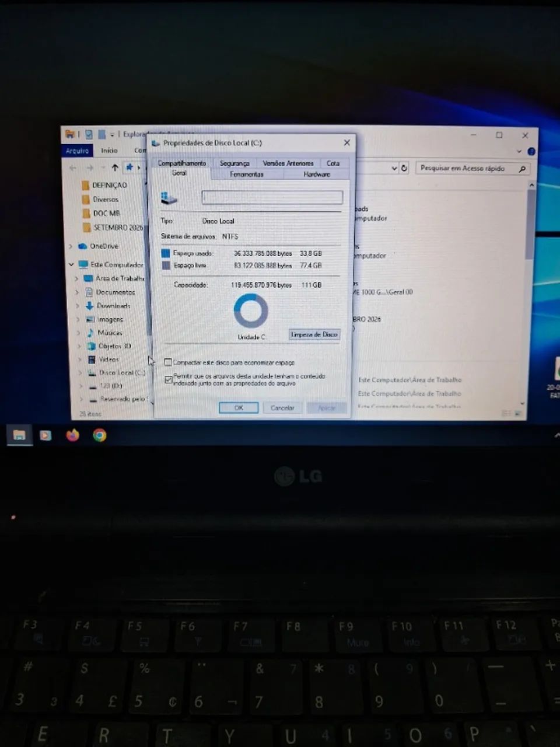The width and height of the screenshot is (560, 747).
Task: Click Downloads arrow icon in navigation pane
Action: 89,305
